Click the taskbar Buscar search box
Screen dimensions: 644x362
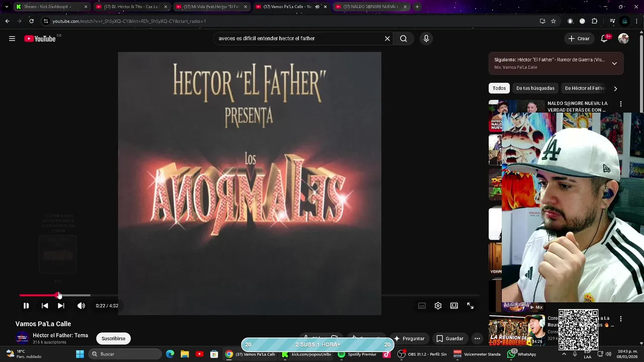125,354
